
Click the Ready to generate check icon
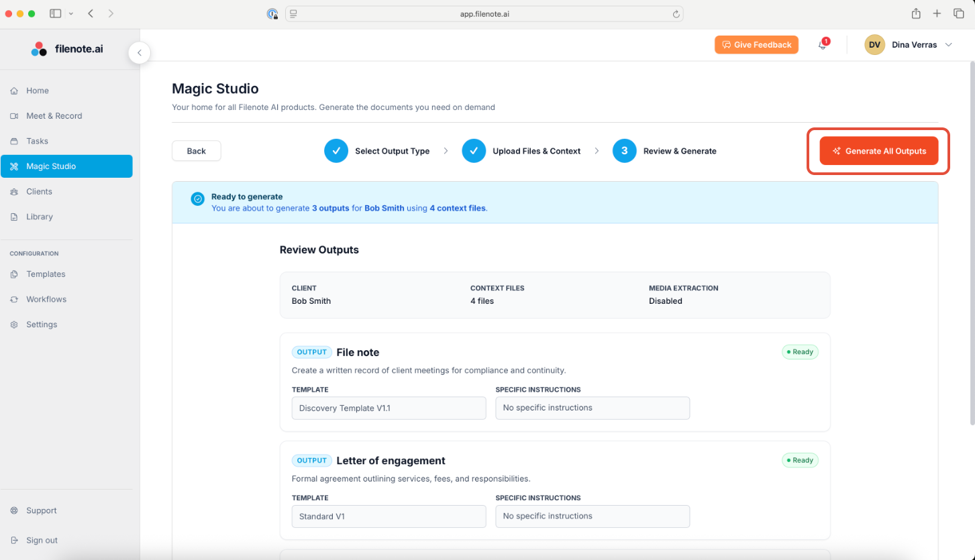(x=197, y=199)
